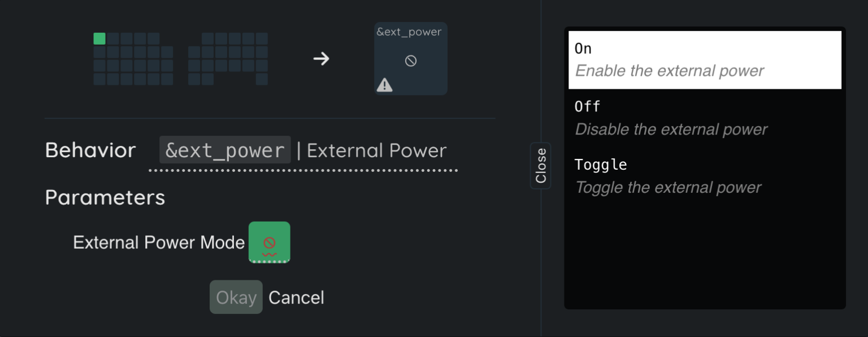Click the "Toggle the external power" description

pos(668,188)
